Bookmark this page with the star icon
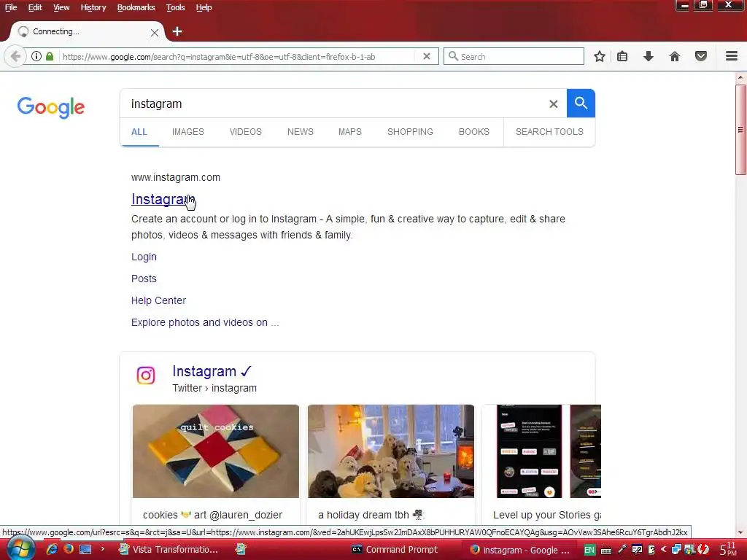 [x=600, y=56]
